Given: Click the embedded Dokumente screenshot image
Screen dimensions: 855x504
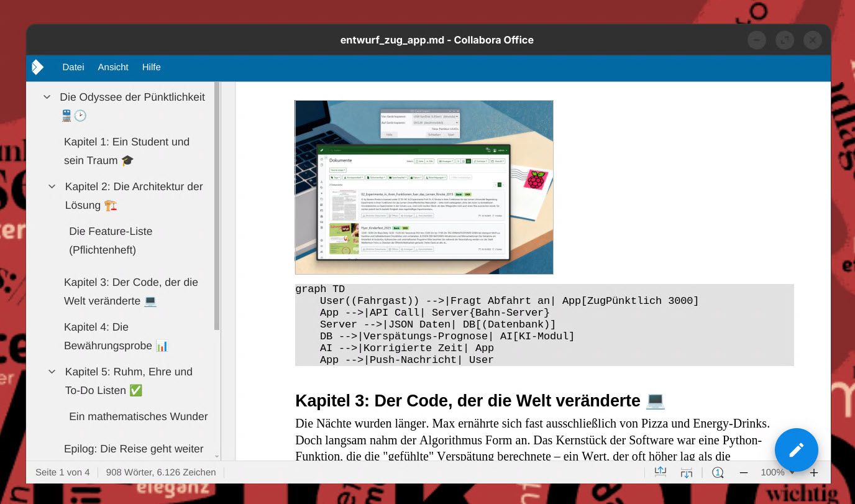Looking at the screenshot, I should coord(424,187).
